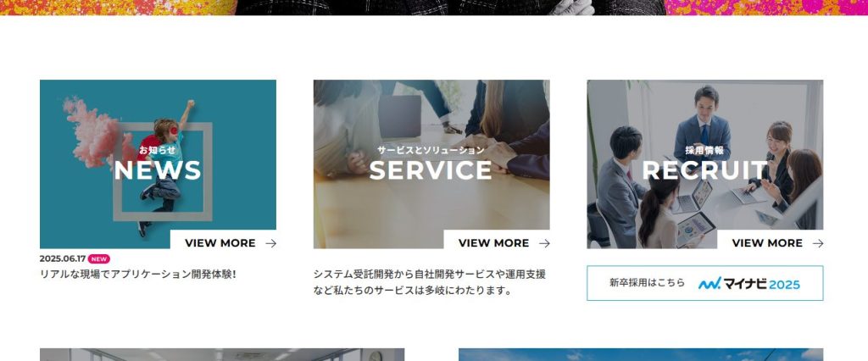This screenshot has height=361, width=868.
Task: Click the arrow icon beside SERVICE View More
Action: 544,243
